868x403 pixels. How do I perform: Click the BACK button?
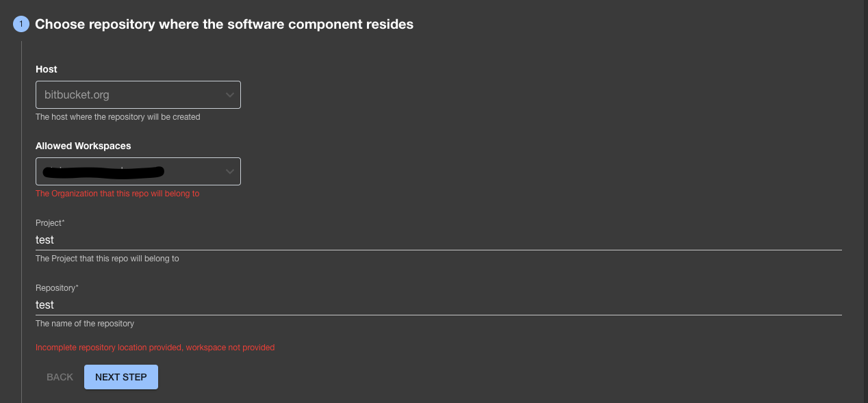tap(60, 376)
